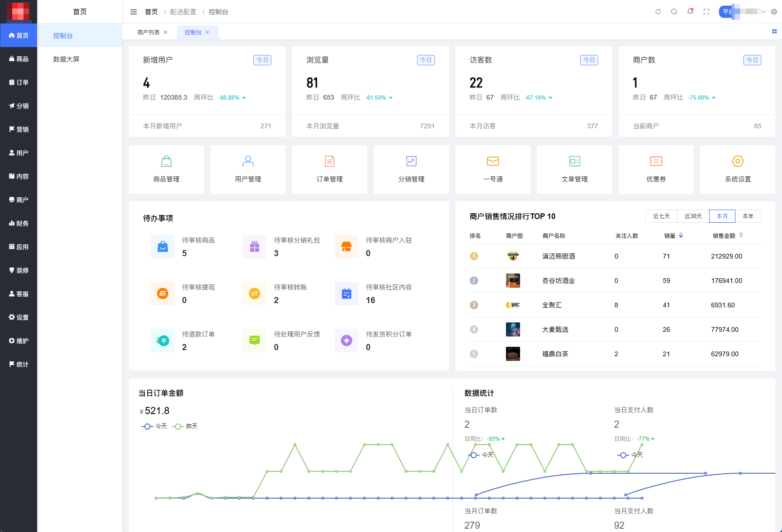Sort ranking by 销量 column arrows
Screen dimensions: 782x532
pos(681,235)
